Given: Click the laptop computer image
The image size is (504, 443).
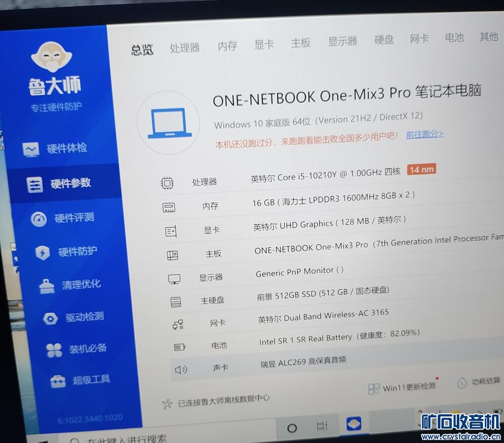Looking at the screenshot, I should [169, 123].
